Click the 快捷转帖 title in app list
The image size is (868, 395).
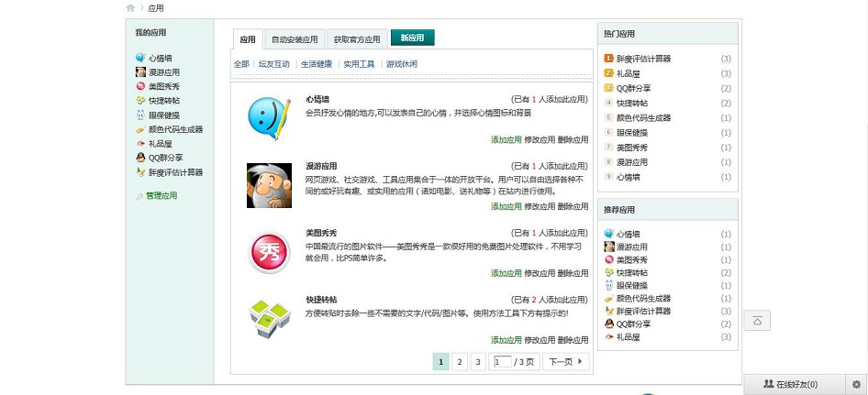point(321,300)
